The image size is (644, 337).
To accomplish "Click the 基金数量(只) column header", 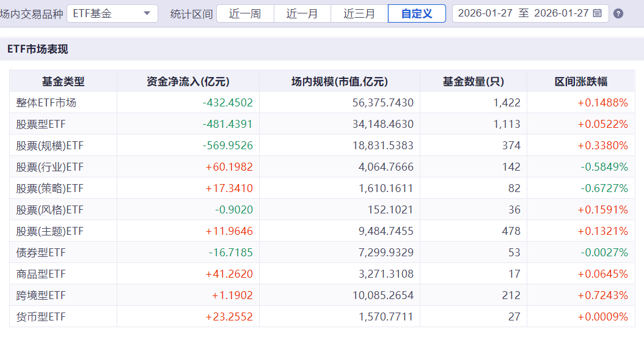I will [x=474, y=81].
